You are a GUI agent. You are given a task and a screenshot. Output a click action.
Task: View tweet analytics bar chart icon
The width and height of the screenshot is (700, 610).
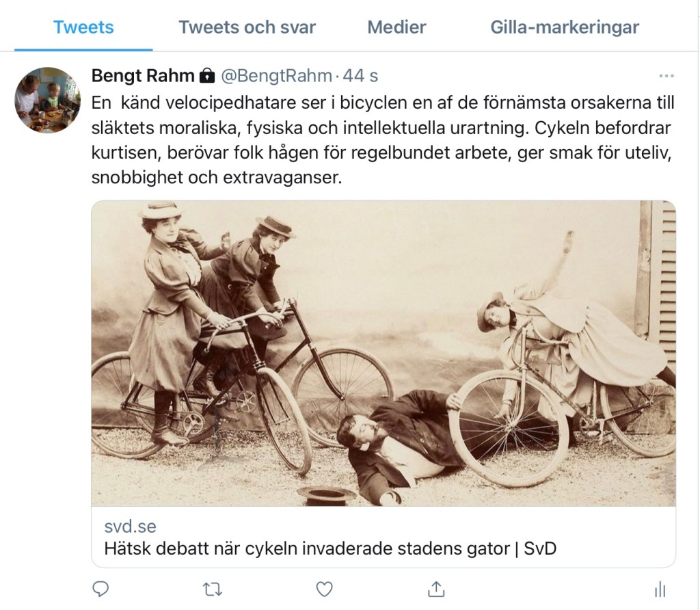pyautogui.click(x=660, y=590)
